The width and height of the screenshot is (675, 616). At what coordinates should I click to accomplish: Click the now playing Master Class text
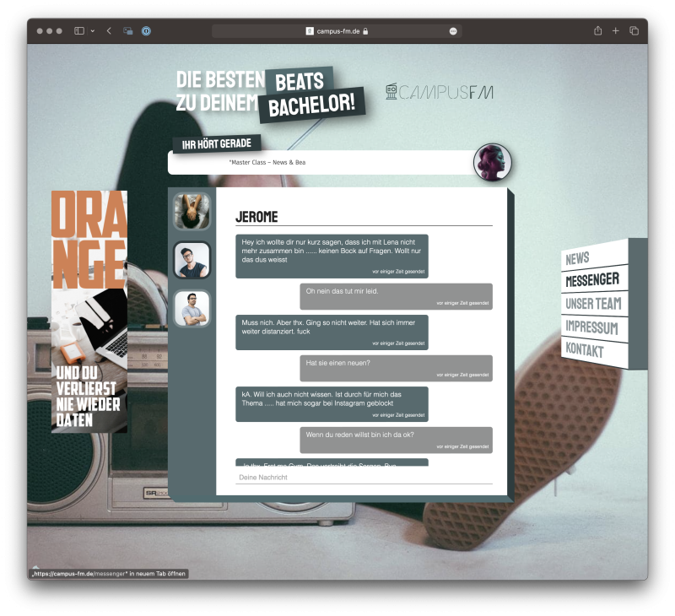pos(267,162)
